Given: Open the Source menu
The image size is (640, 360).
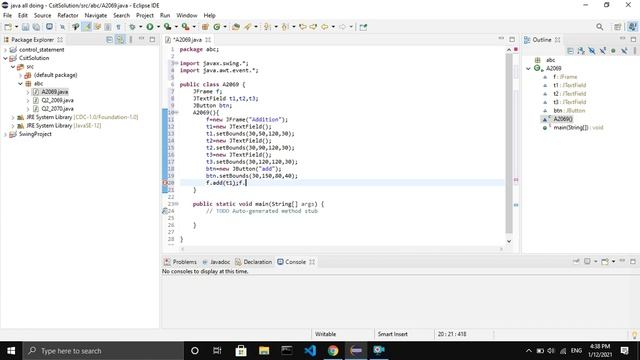Looking at the screenshot, I should click(x=42, y=16).
